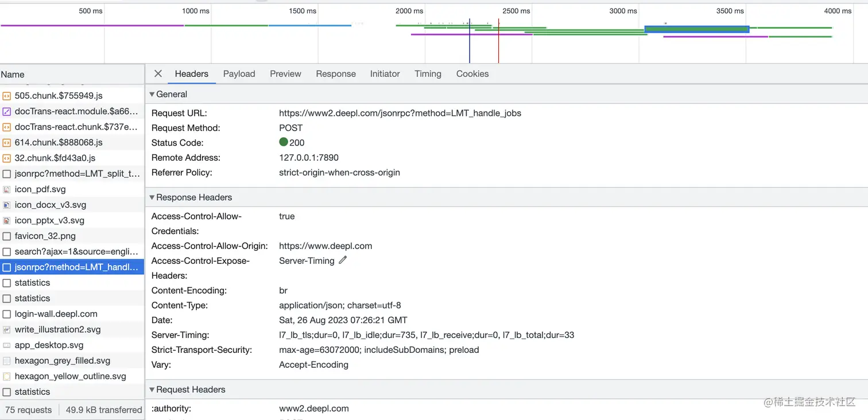Collapse the General section
The height and width of the screenshot is (420, 868).
click(152, 94)
